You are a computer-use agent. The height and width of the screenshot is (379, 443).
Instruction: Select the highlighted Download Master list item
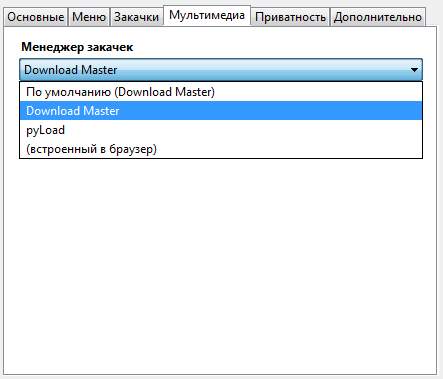coord(221,111)
